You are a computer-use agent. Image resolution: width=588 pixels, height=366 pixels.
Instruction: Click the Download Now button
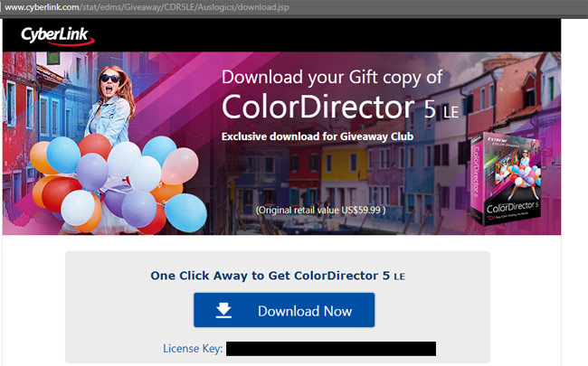[284, 310]
